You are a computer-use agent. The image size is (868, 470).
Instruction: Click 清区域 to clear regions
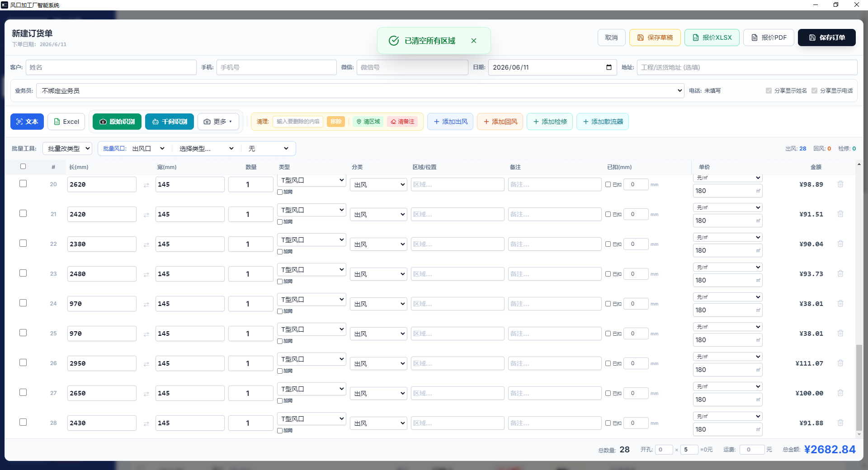click(x=368, y=122)
